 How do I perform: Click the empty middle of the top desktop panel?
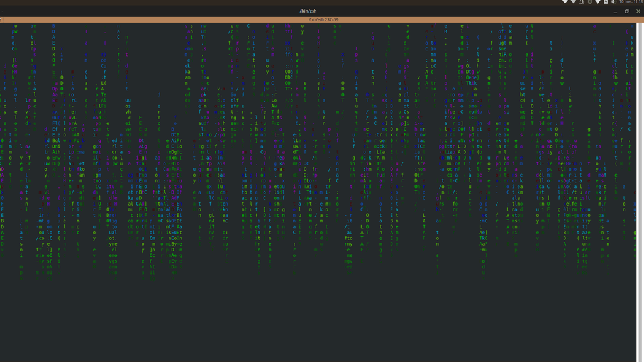(314, 3)
